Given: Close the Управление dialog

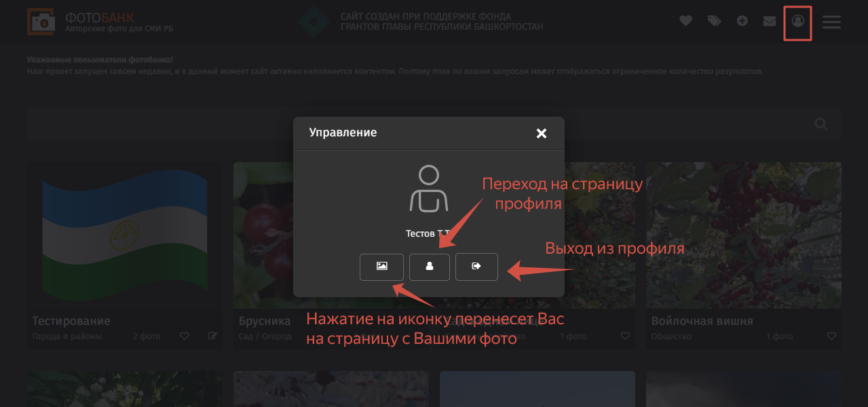Looking at the screenshot, I should click(x=541, y=134).
